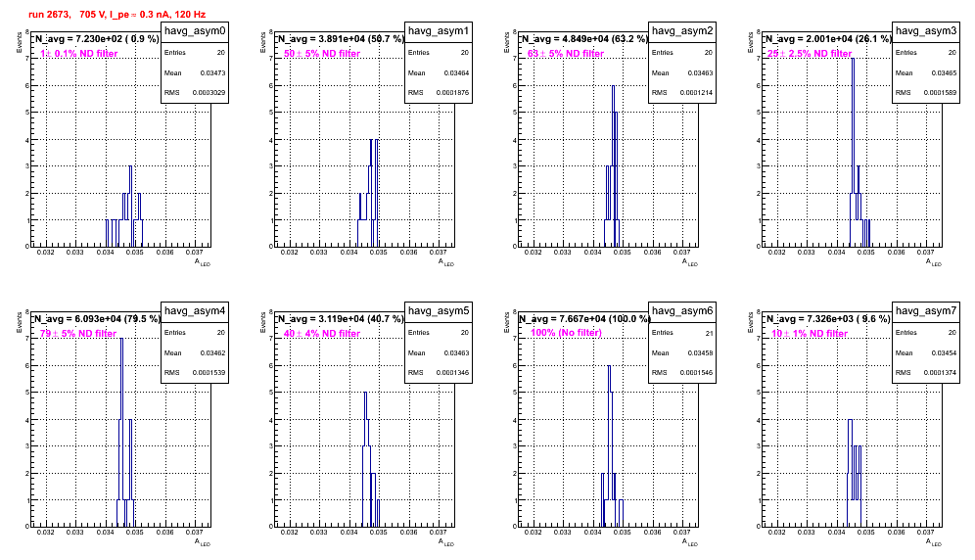Click the histogram peak in havg_asym4 plot

(x=121, y=339)
